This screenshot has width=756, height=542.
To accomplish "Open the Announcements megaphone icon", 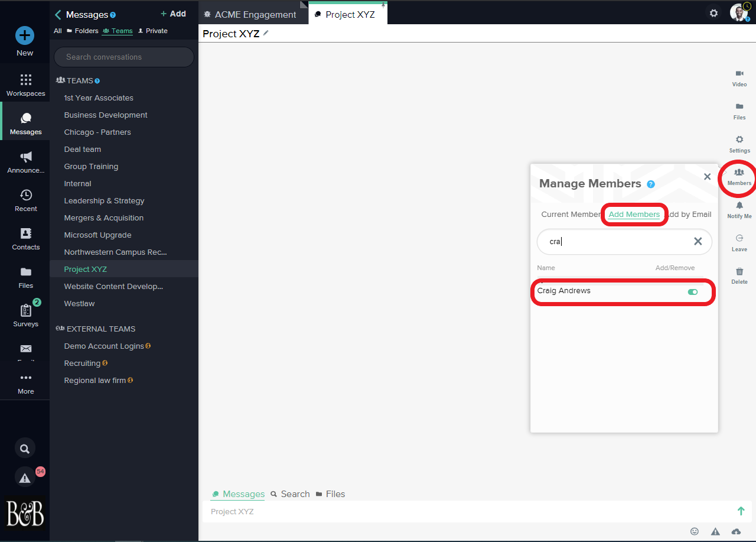I will [26, 157].
